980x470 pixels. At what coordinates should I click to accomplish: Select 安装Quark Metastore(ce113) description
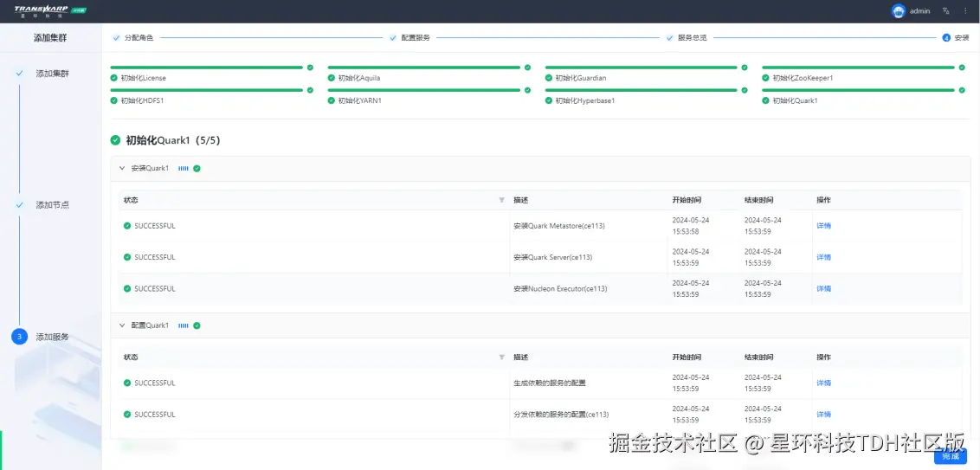[x=559, y=226]
